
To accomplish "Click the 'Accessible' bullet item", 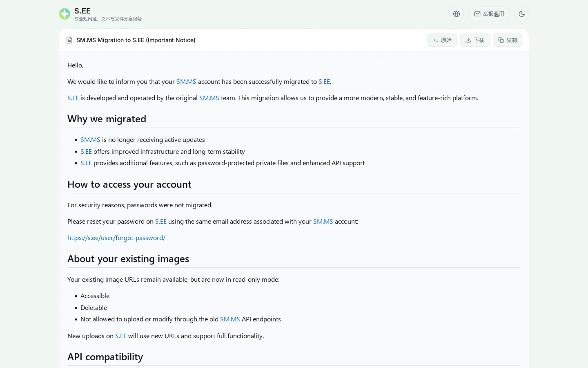I will (x=95, y=296).
